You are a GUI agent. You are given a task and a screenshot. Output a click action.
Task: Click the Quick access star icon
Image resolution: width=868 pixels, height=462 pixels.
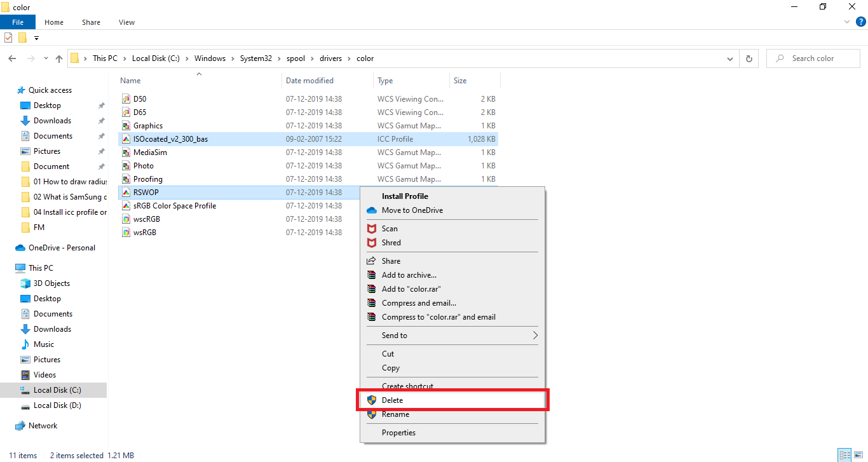coord(21,90)
